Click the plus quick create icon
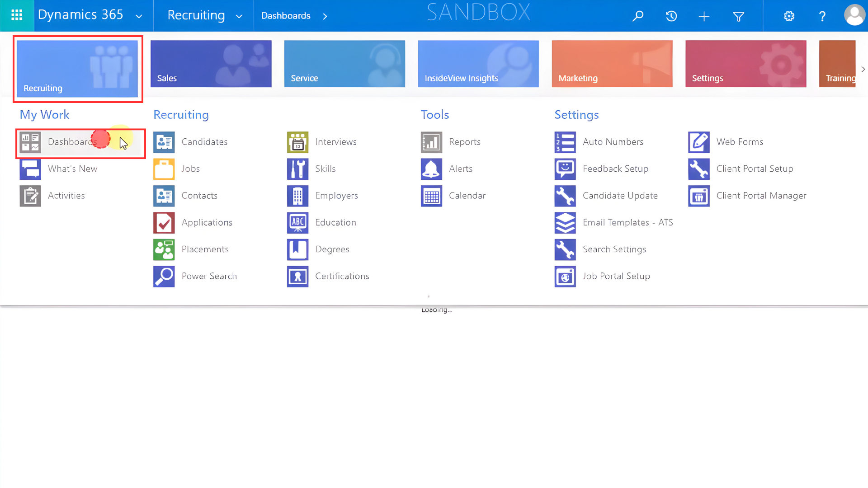The height and width of the screenshot is (488, 868). 704,17
